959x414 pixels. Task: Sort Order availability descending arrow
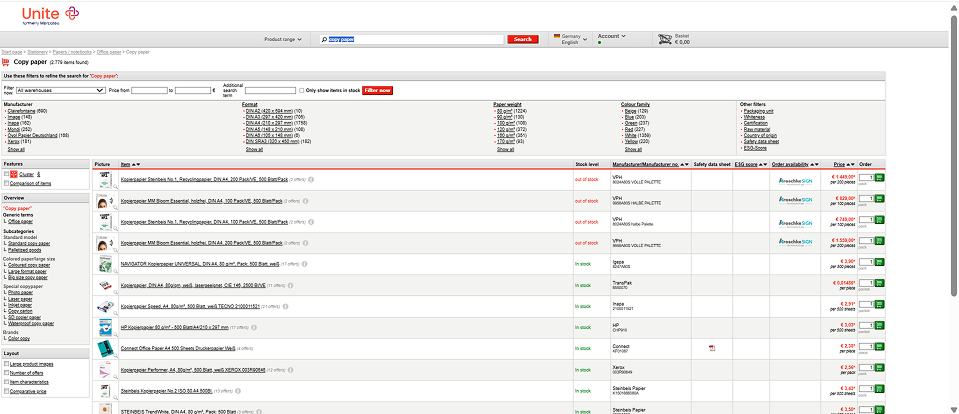(818, 164)
